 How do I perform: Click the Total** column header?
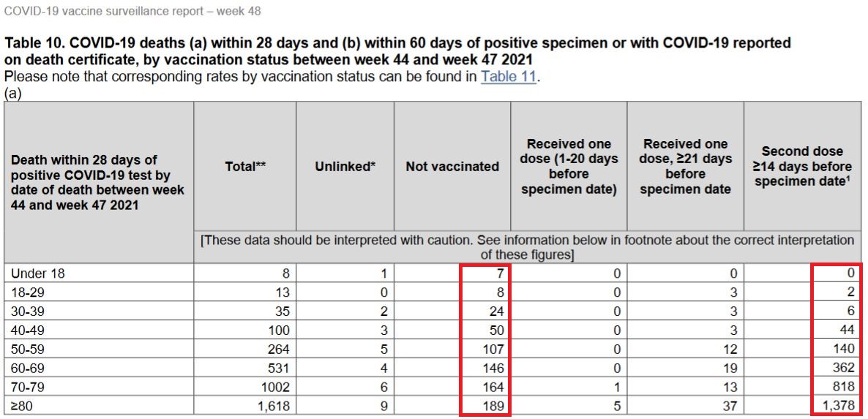coord(245,167)
